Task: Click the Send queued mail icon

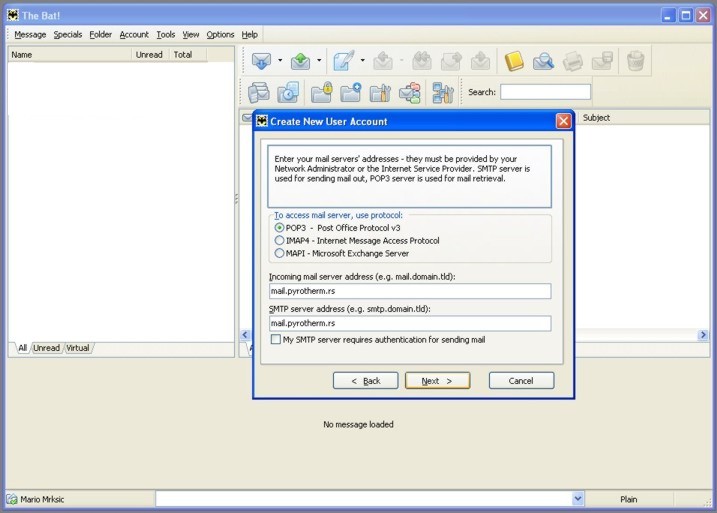Action: click(x=300, y=60)
